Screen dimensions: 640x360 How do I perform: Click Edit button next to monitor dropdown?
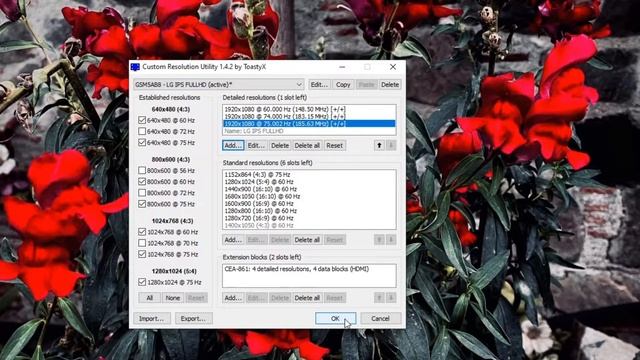(319, 84)
